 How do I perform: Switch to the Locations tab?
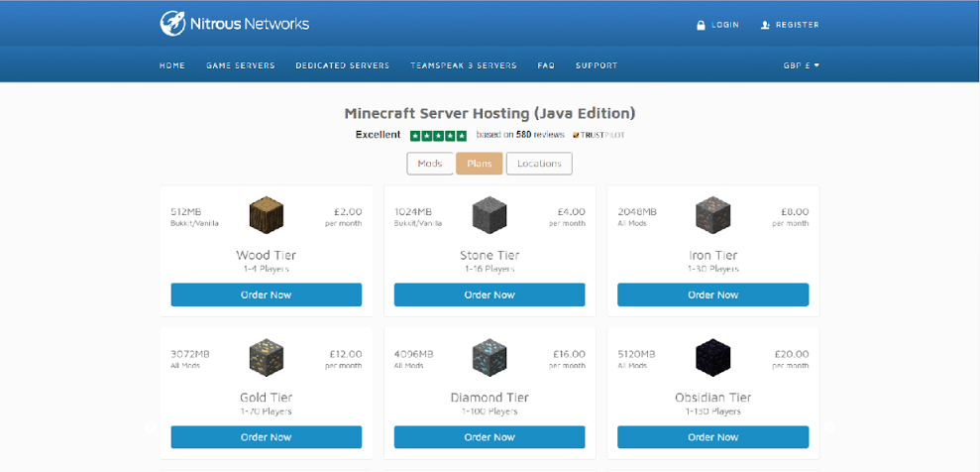coord(539,164)
